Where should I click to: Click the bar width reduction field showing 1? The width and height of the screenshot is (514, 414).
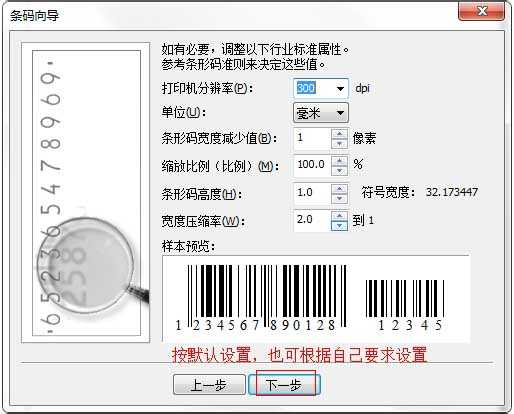click(313, 138)
